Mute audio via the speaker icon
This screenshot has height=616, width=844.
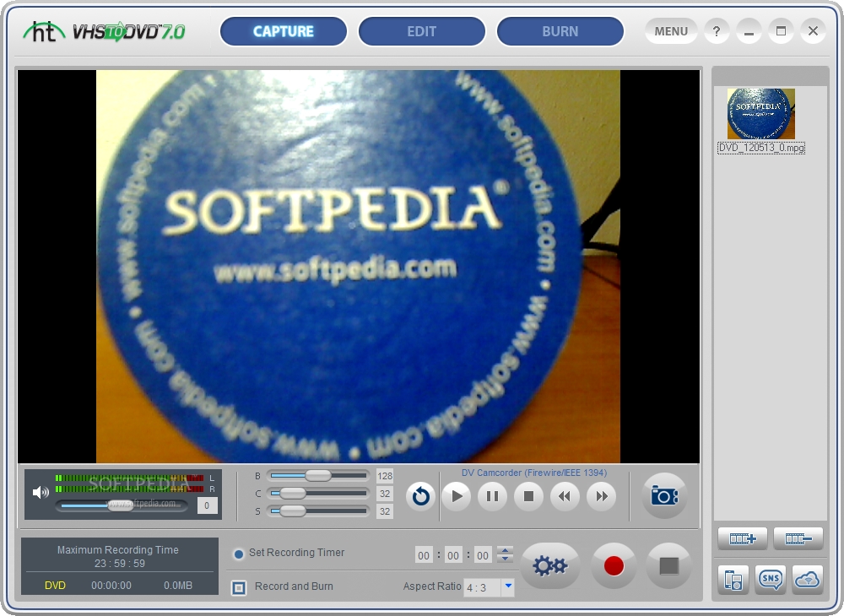tap(41, 492)
